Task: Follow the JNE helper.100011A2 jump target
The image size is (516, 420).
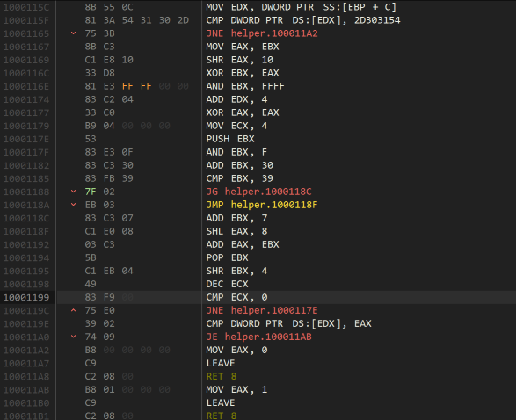Action: 262,33
